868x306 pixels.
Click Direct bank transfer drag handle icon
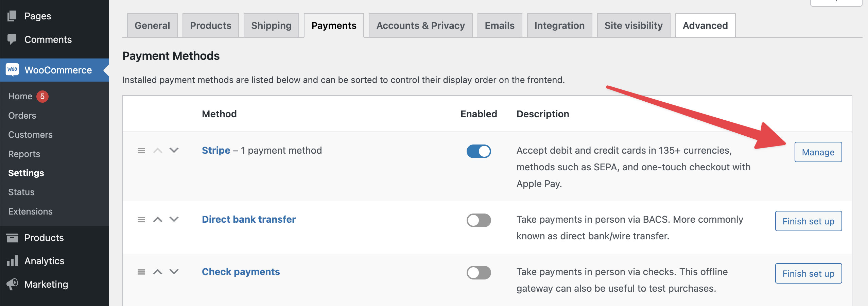coord(141,220)
